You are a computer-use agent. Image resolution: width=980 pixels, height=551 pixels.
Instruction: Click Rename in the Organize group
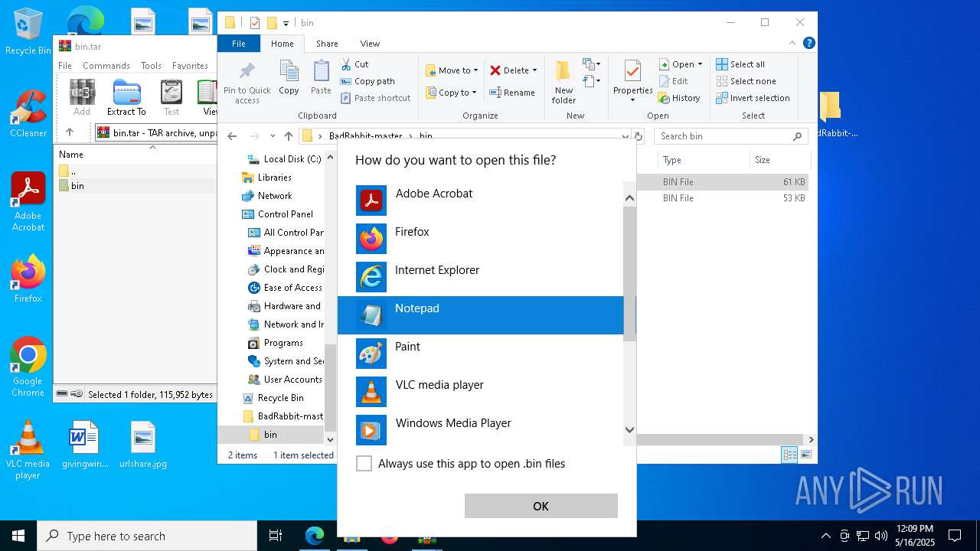click(x=512, y=93)
